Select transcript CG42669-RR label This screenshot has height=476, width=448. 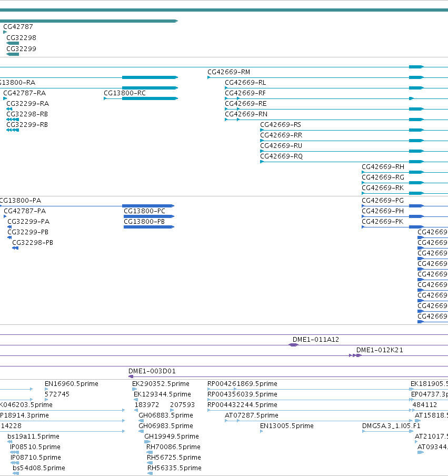click(x=281, y=135)
